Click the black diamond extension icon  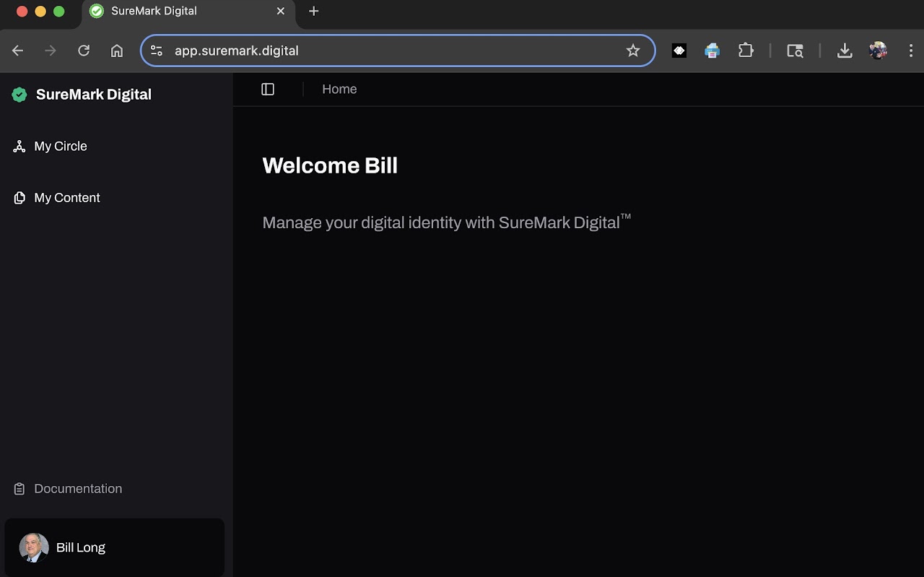point(679,51)
